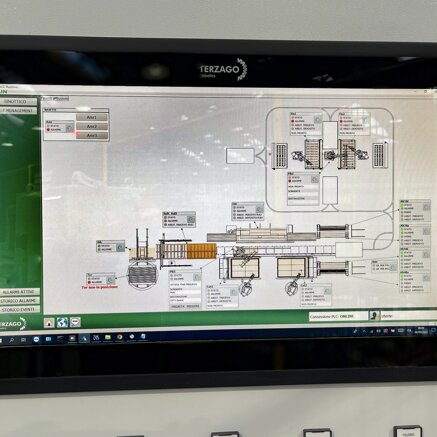
Task: Open the globe language icon
Action: (x=62, y=322)
